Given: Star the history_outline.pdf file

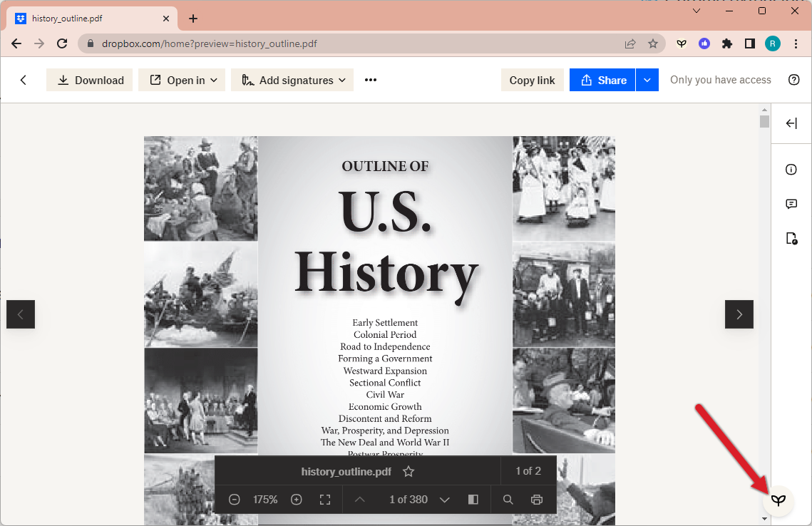Looking at the screenshot, I should [408, 471].
